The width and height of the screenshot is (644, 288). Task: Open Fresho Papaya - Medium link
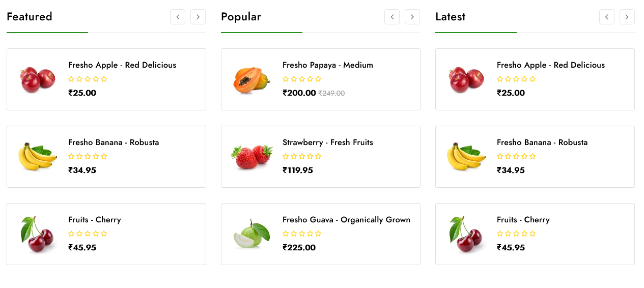coord(327,65)
